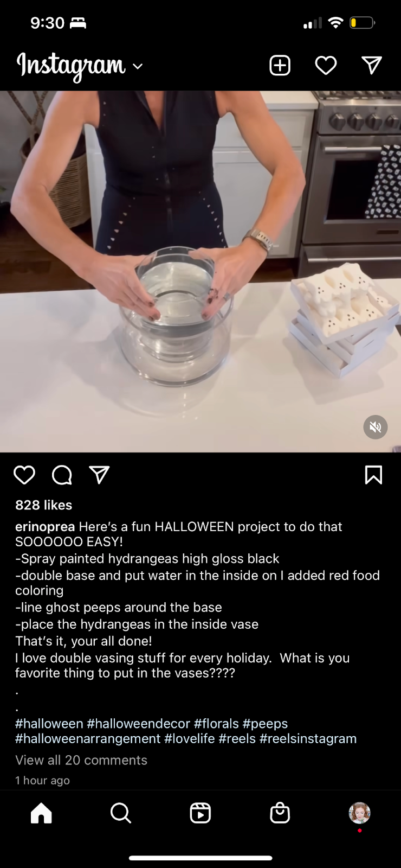Open direct messages paper plane icon

372,66
